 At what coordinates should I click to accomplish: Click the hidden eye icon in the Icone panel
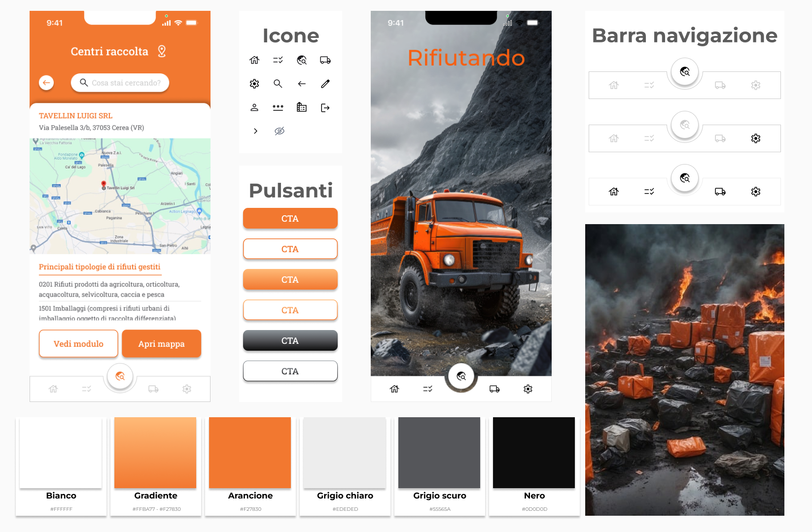(280, 131)
